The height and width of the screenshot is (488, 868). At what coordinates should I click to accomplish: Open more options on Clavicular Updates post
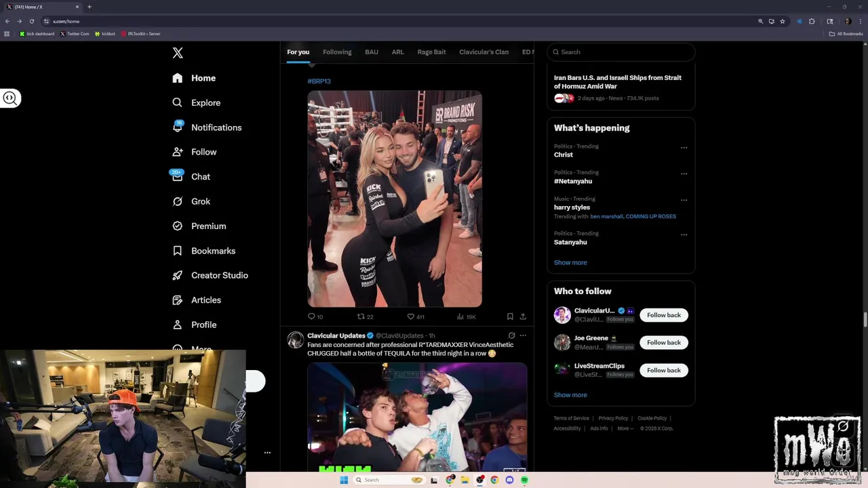pos(523,335)
